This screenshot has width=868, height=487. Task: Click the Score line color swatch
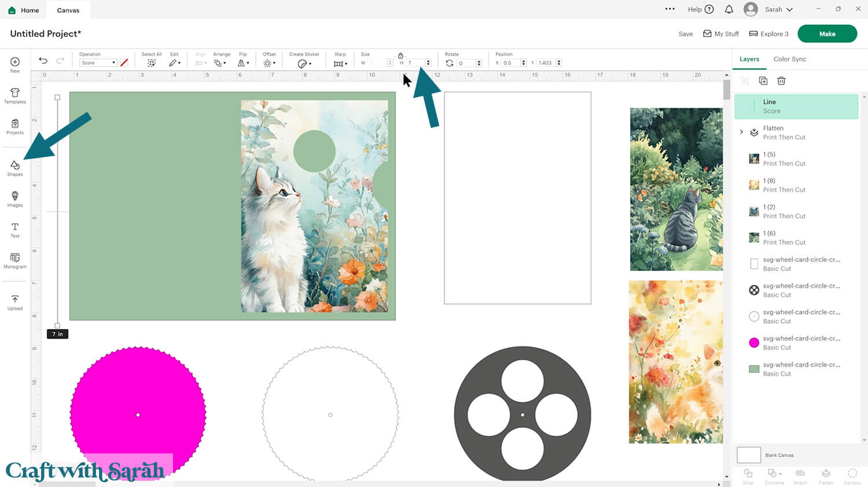tap(124, 63)
